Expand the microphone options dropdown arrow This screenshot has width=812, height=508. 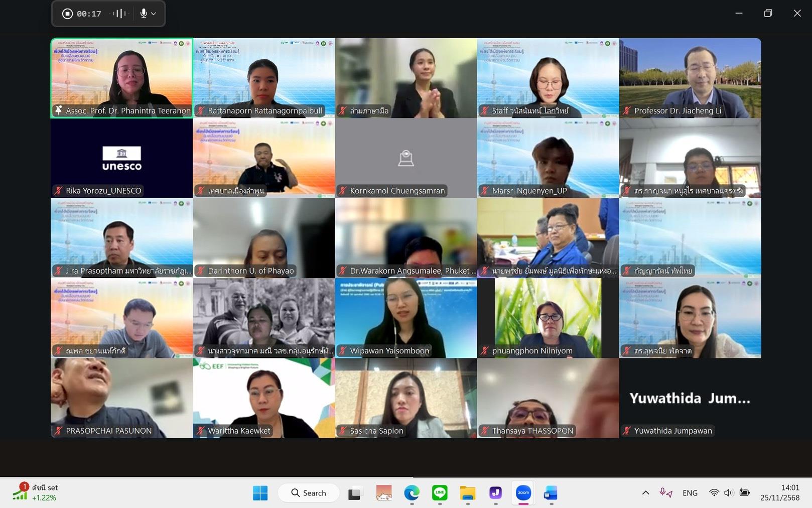tap(154, 14)
